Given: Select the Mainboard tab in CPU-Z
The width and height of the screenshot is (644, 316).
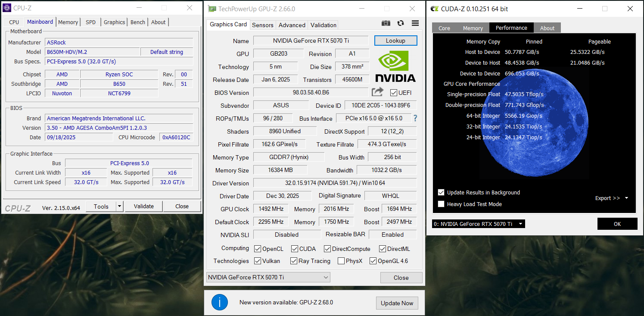Looking at the screenshot, I should [40, 22].
